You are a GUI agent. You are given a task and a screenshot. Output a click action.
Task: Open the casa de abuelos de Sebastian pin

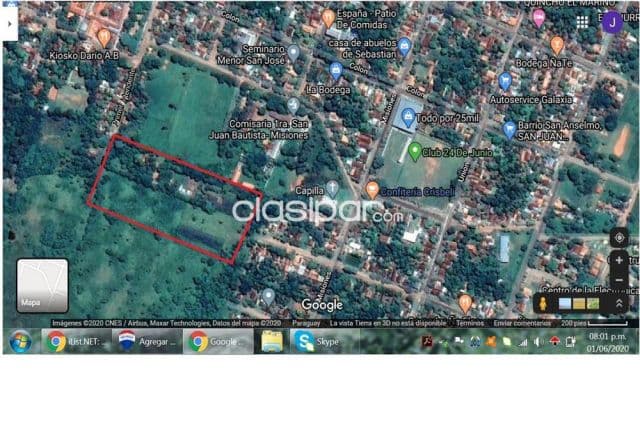click(x=404, y=47)
